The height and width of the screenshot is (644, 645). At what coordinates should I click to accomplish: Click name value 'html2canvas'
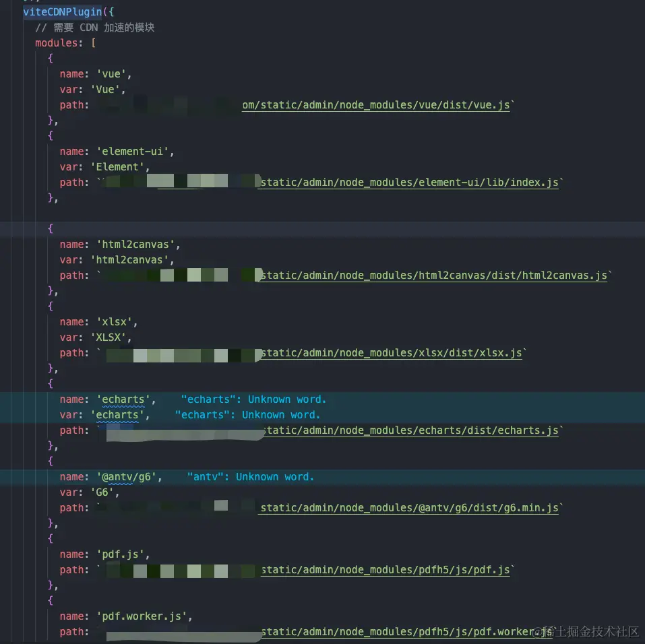(x=135, y=245)
